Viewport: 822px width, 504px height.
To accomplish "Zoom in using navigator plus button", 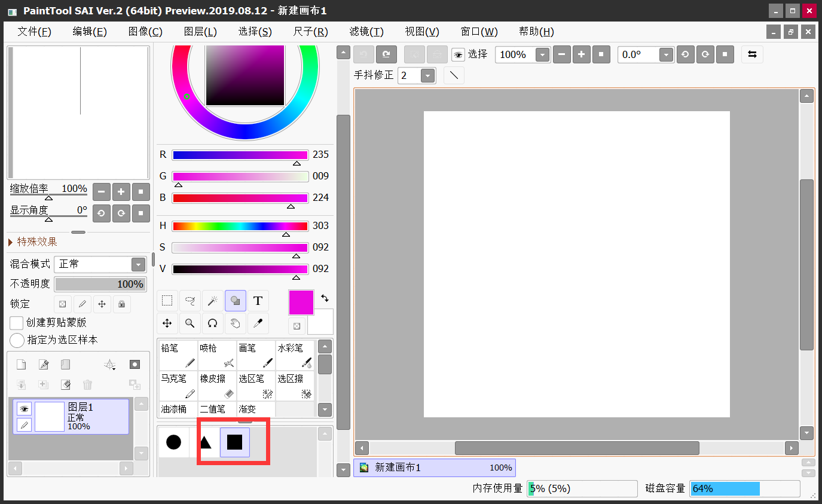I will click(121, 192).
